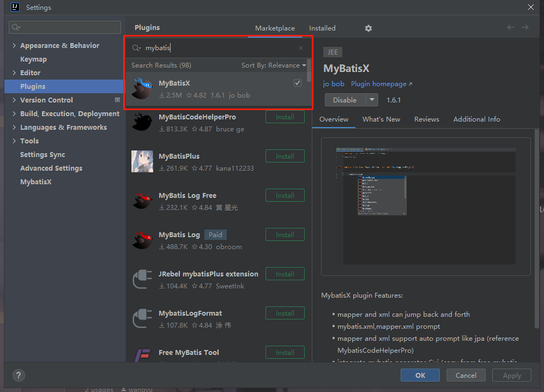Switch to the Marketplace tab

pos(275,28)
